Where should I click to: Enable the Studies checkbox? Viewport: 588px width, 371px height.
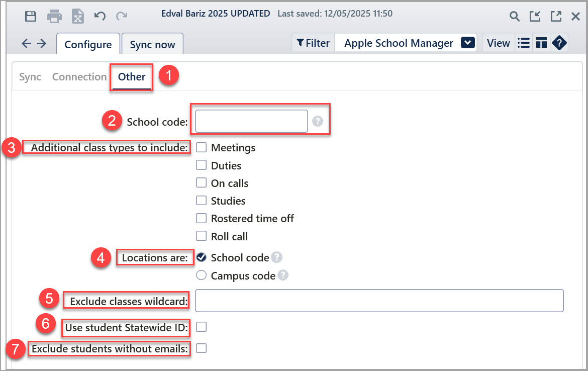[x=202, y=200]
